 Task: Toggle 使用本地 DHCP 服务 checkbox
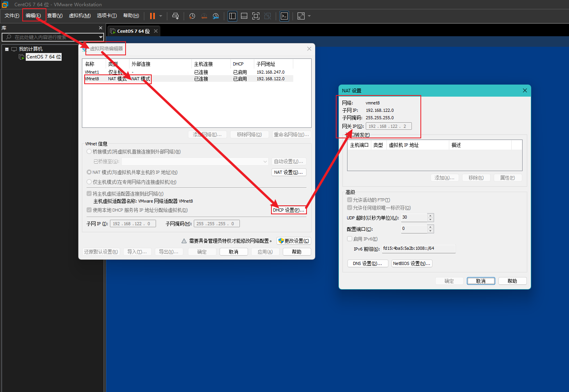(89, 210)
